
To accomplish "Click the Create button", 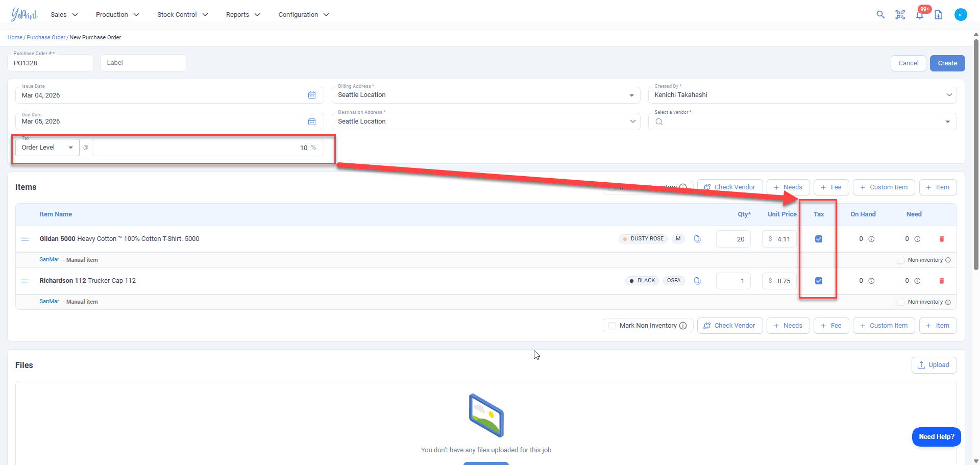I will click(x=947, y=63).
